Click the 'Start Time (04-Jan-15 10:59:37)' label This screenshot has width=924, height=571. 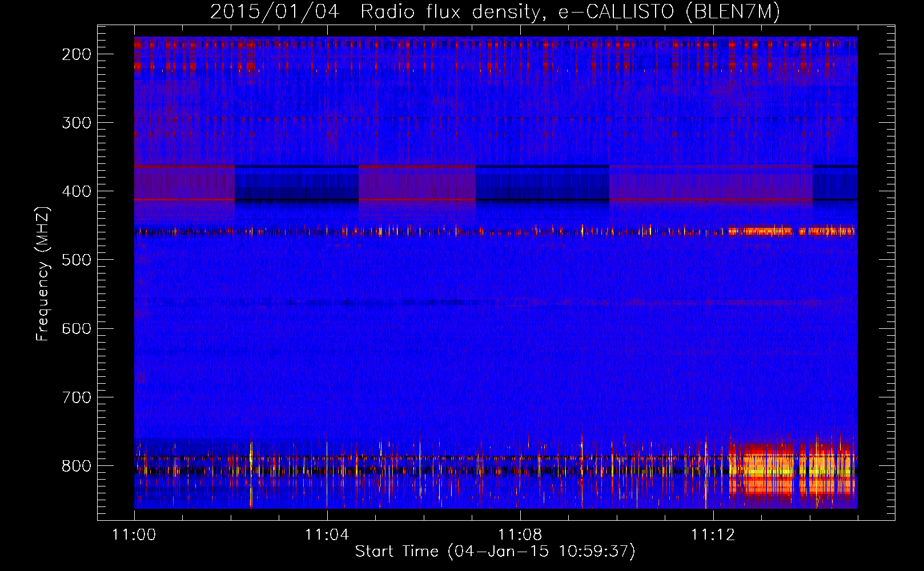(x=495, y=552)
